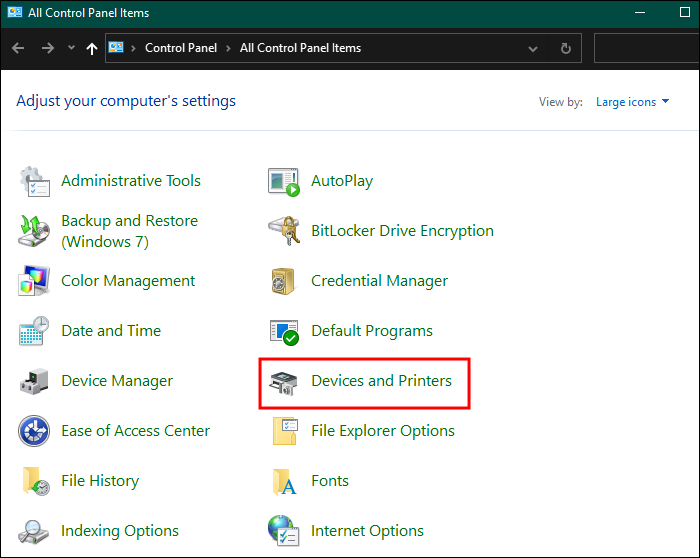Click the Back navigation arrow
Screen dimensions: 700x558
(x=19, y=48)
